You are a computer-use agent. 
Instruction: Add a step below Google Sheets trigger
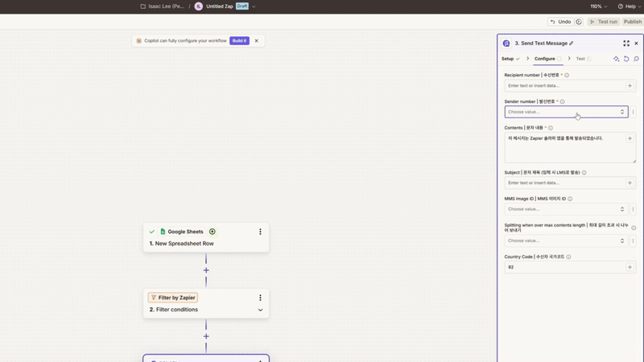pyautogui.click(x=206, y=270)
